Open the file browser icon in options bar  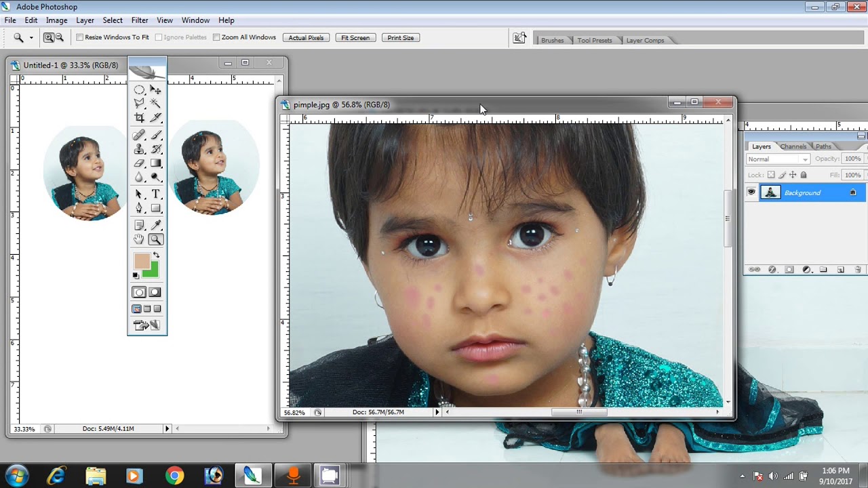[x=519, y=38]
